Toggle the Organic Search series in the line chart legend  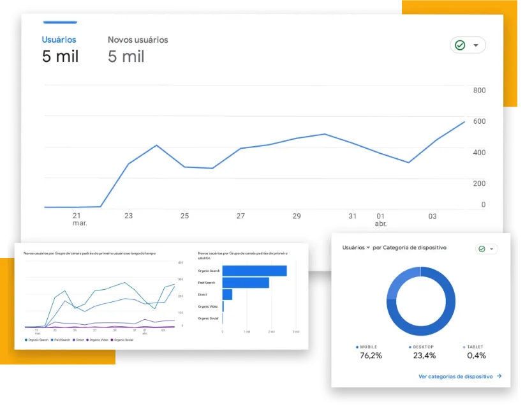[x=36, y=340]
